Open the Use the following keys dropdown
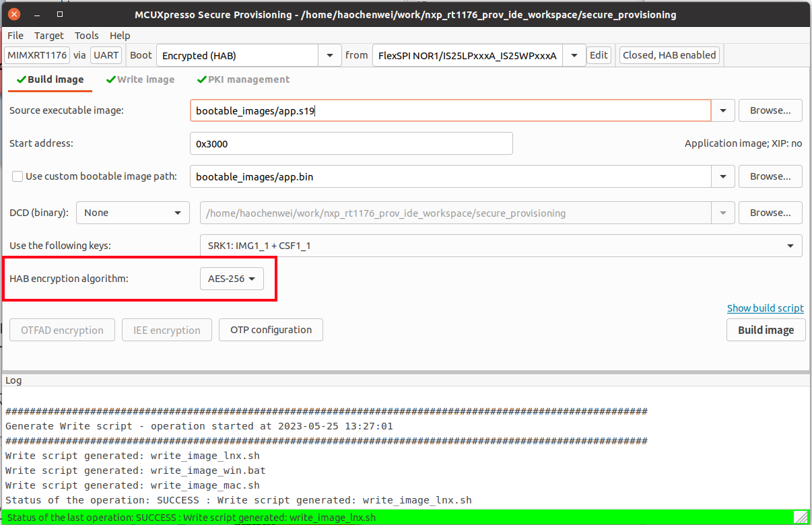The height and width of the screenshot is (525, 812). tap(501, 246)
